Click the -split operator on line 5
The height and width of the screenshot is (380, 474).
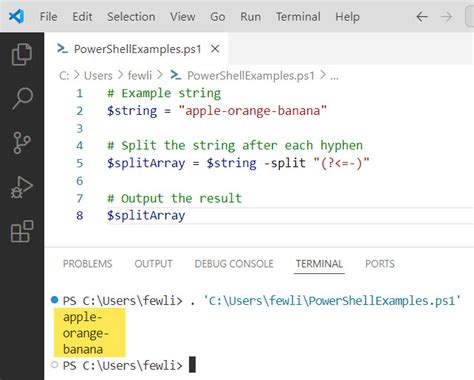point(284,163)
